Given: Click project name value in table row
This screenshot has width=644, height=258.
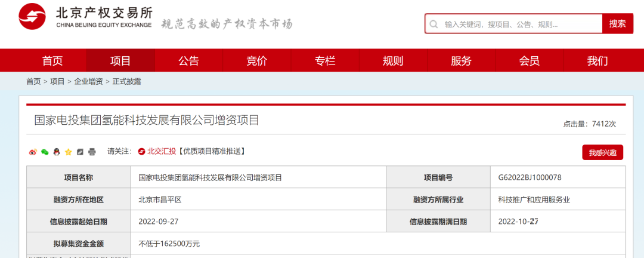Looking at the screenshot, I should click(210, 178).
